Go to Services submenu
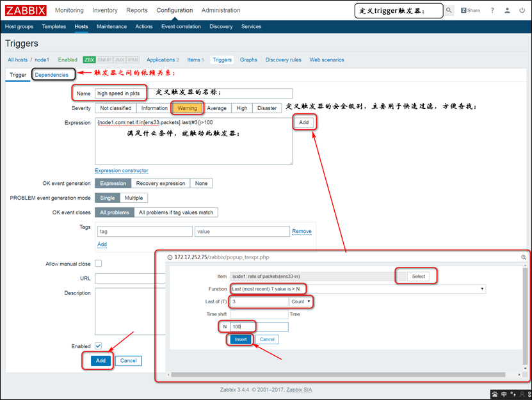Image resolution: width=532 pixels, height=400 pixels. pyautogui.click(x=251, y=26)
